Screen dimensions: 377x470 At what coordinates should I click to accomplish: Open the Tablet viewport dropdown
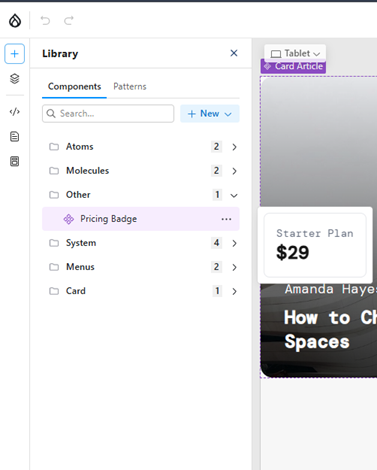pos(295,53)
